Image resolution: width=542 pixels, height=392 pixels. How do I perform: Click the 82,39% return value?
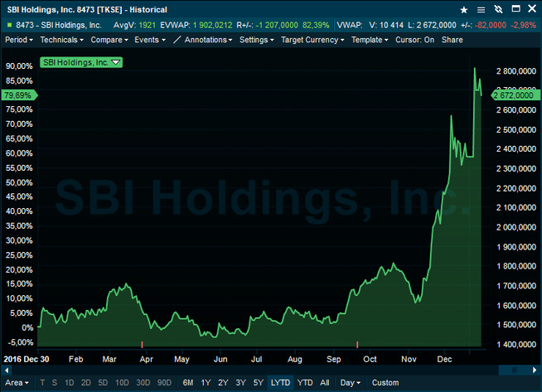point(316,25)
